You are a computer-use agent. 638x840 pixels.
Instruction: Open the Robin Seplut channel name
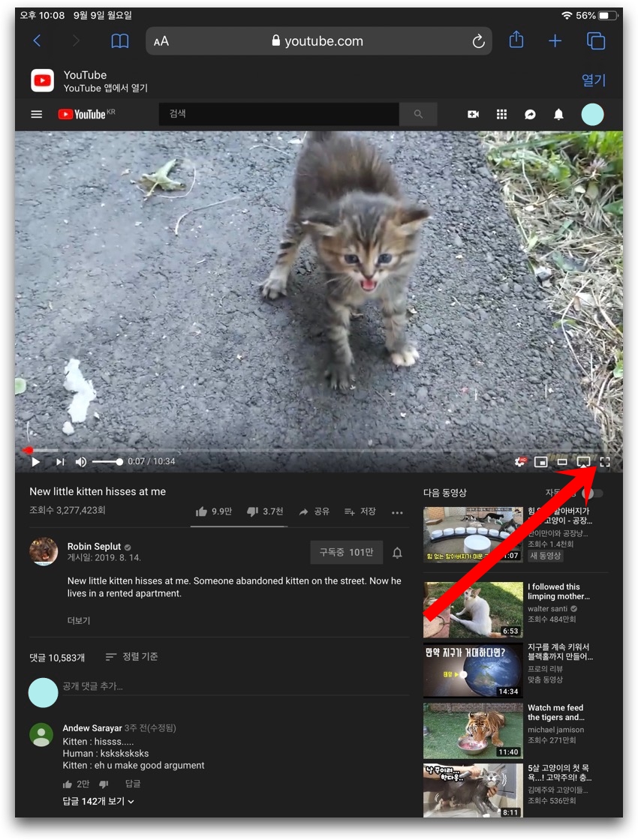tap(94, 547)
